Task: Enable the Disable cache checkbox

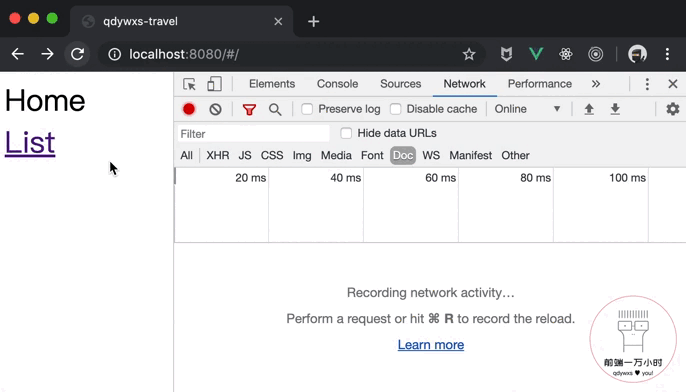Action: (x=396, y=109)
